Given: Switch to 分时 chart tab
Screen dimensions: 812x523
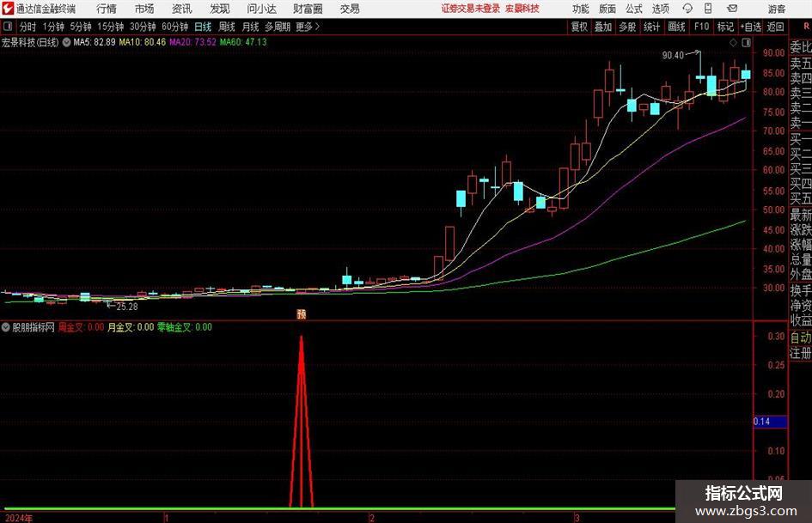Looking at the screenshot, I should coord(28,27).
